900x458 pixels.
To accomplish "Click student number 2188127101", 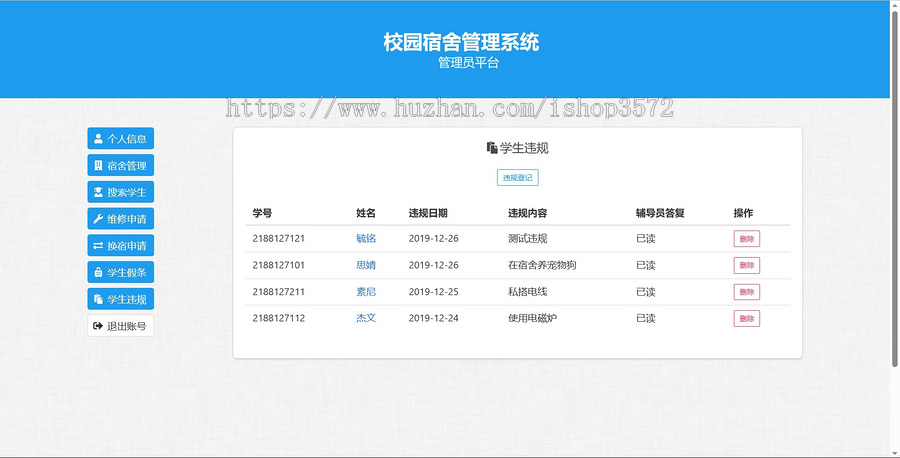I will 279,265.
